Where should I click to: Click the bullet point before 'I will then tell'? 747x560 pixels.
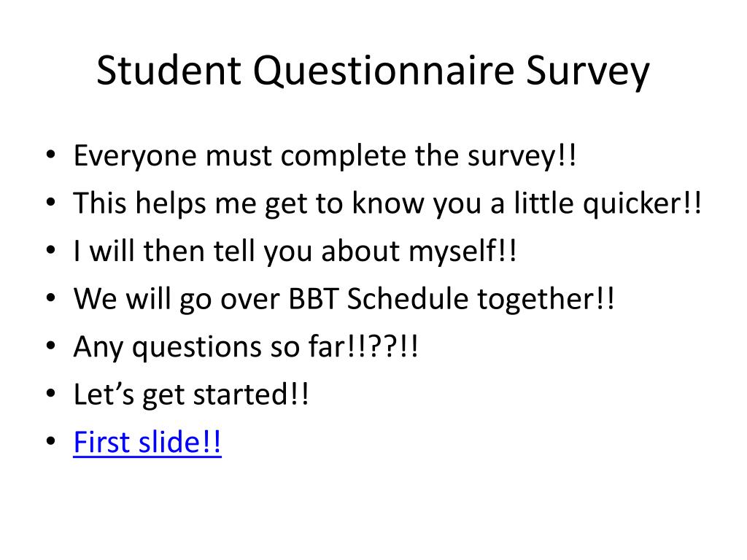pyautogui.click(x=51, y=251)
